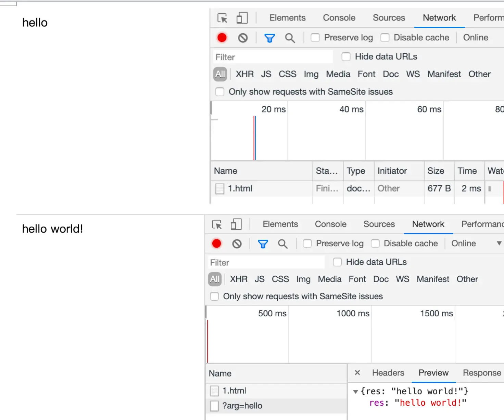Open the Preview tab of the request
The height and width of the screenshot is (420, 504).
[433, 373]
